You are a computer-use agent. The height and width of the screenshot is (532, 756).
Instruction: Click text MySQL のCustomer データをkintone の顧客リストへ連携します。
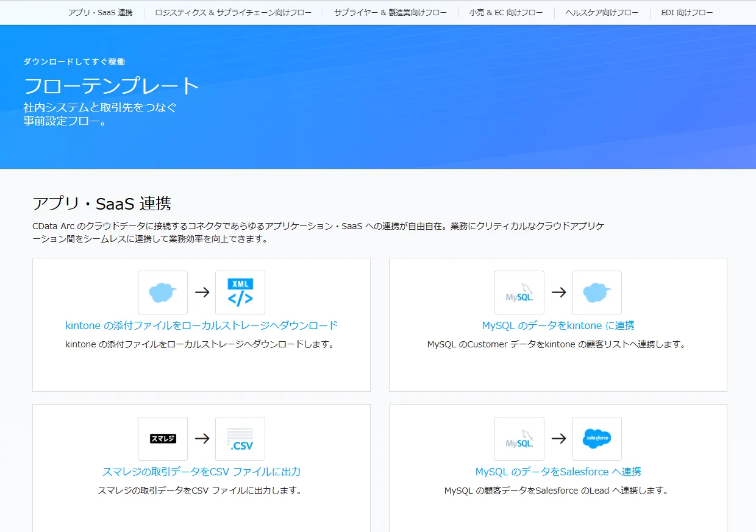pyautogui.click(x=558, y=344)
